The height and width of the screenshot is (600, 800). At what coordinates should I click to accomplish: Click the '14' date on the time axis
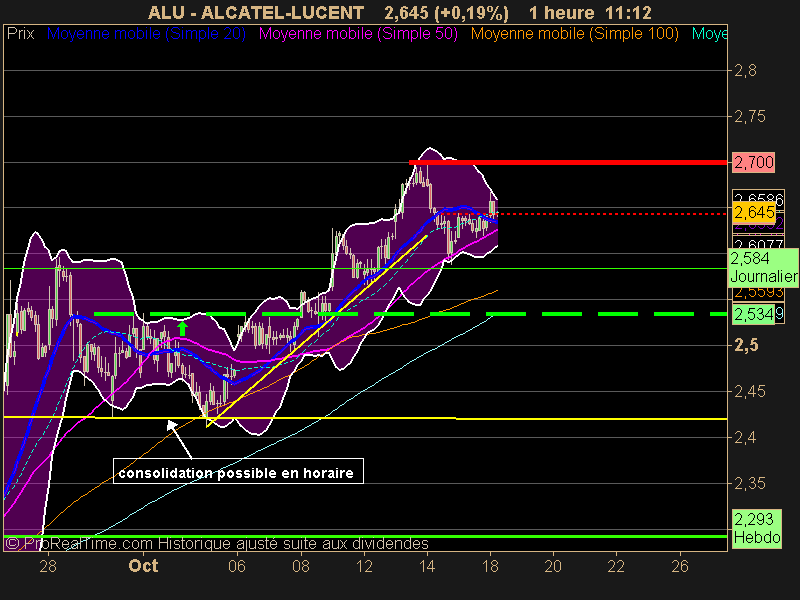427,566
